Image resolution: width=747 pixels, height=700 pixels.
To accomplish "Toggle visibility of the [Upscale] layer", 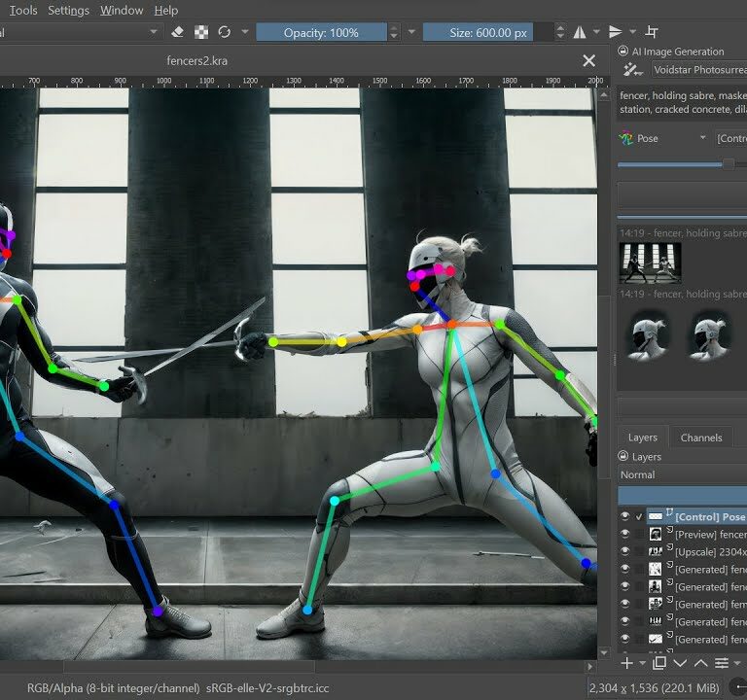I will pos(625,552).
